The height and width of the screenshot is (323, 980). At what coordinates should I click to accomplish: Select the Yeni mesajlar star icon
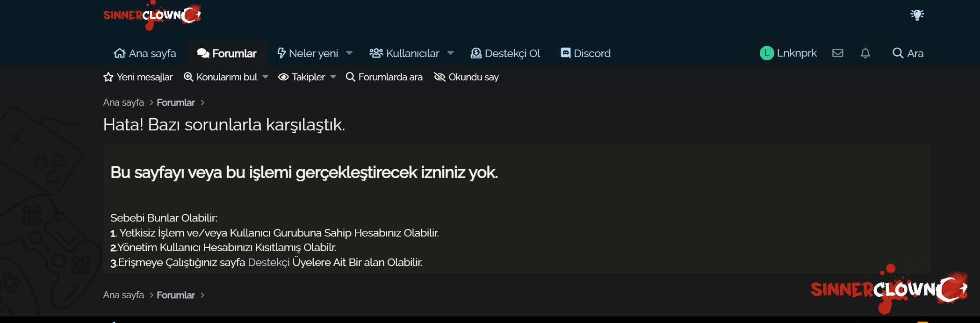pos(108,77)
